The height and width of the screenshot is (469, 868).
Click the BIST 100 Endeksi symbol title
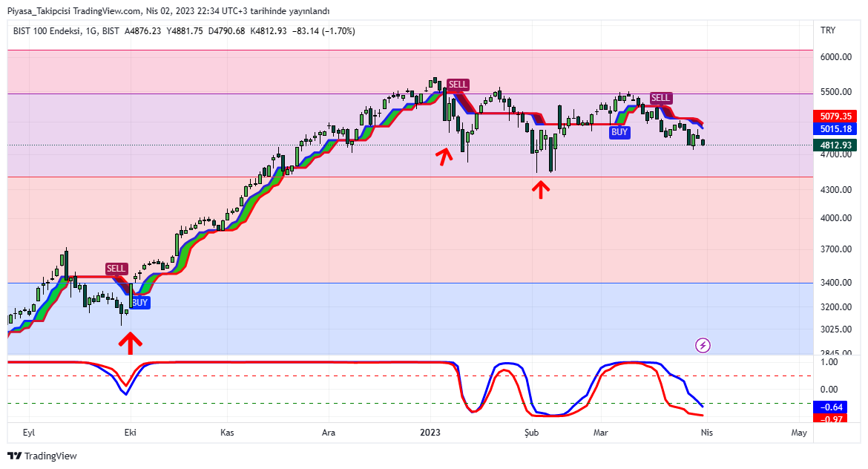[x=47, y=31]
